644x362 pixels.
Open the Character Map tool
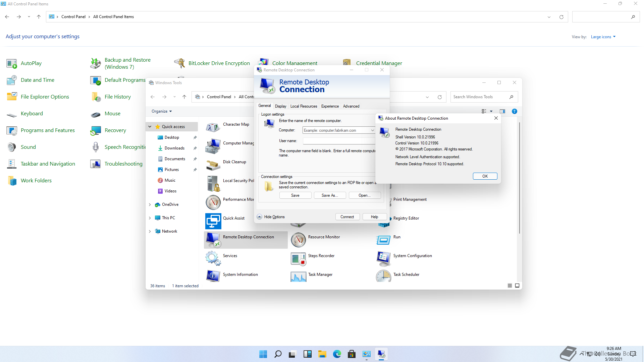click(213, 127)
